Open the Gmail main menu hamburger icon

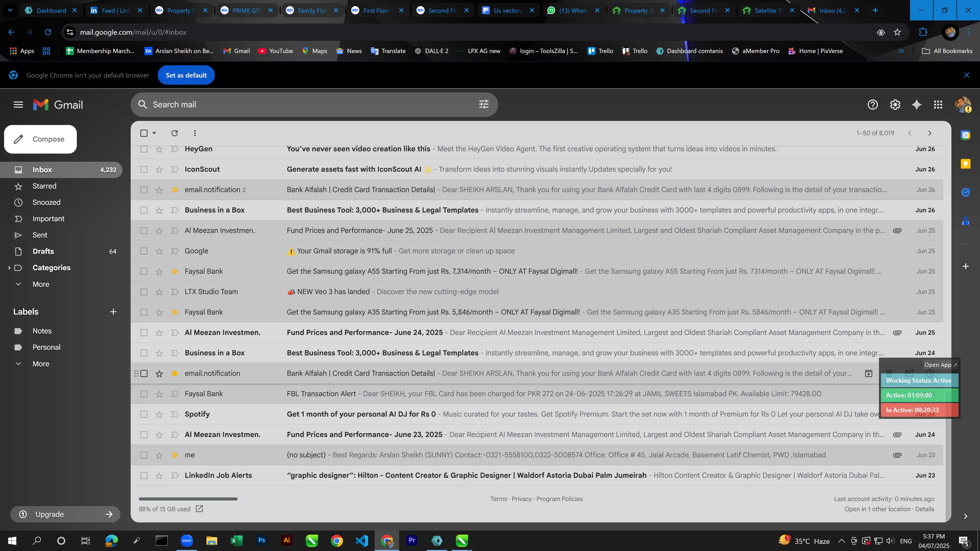(x=18, y=105)
